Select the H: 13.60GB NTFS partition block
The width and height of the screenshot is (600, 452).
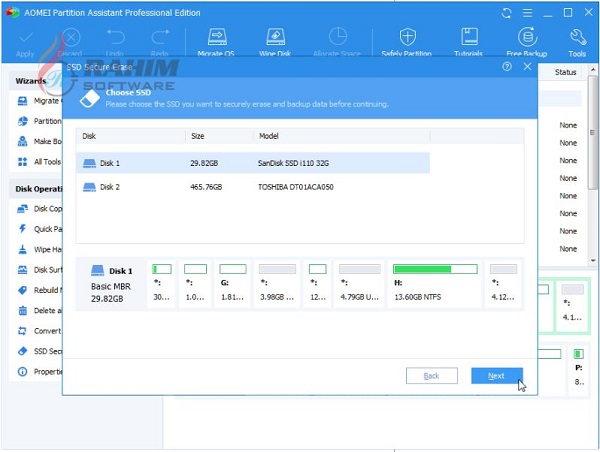pos(435,284)
